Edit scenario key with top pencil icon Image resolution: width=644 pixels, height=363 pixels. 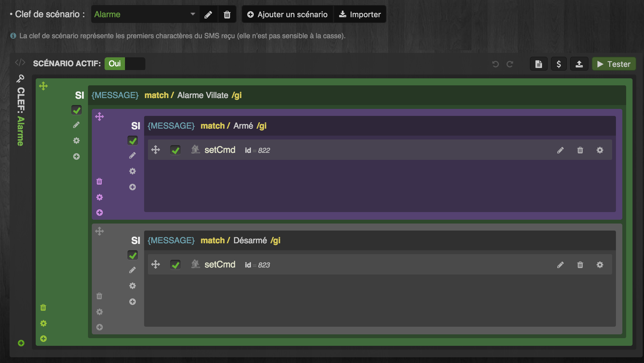tap(208, 15)
